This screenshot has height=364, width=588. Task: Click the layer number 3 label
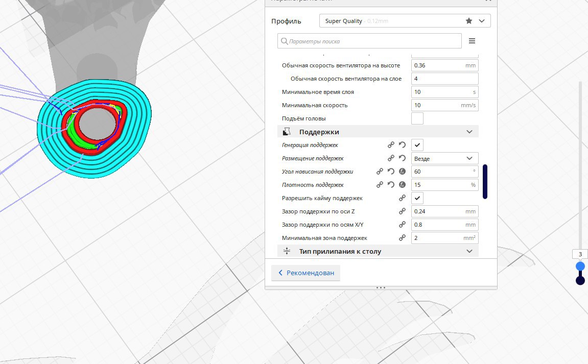580,254
